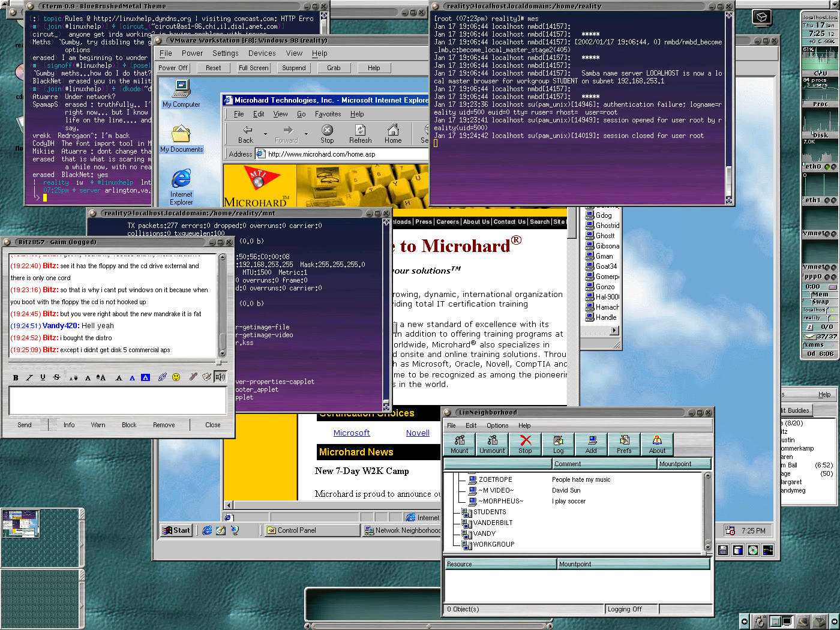Click the Stop icon in Internet Explorer

point(327,134)
